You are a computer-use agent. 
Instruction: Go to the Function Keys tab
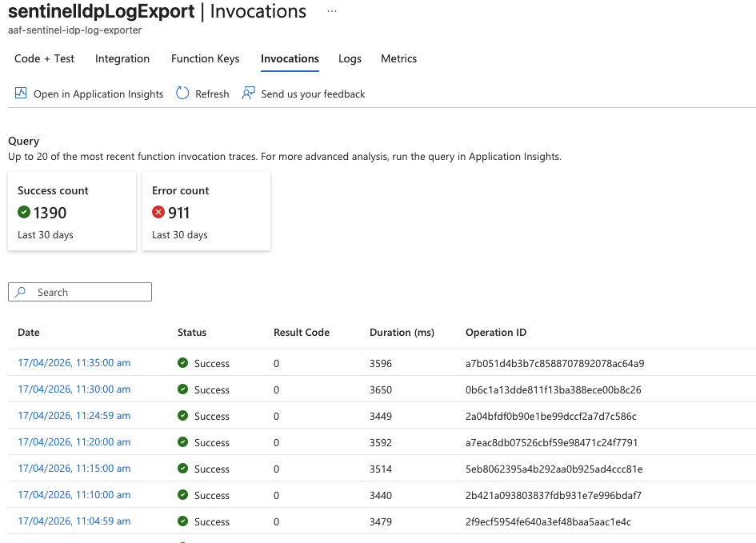[205, 58]
